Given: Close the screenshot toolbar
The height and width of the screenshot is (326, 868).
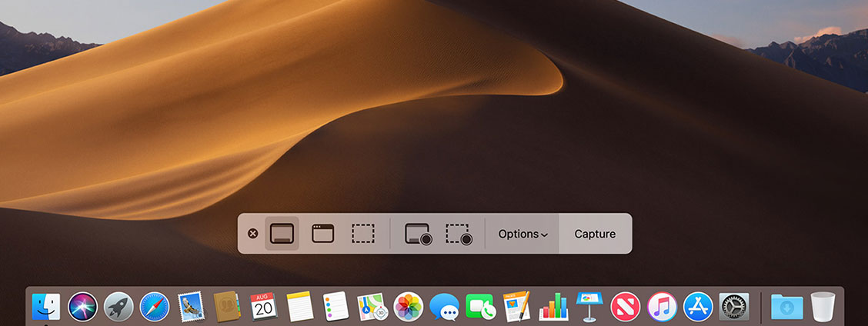Looking at the screenshot, I should (x=252, y=234).
